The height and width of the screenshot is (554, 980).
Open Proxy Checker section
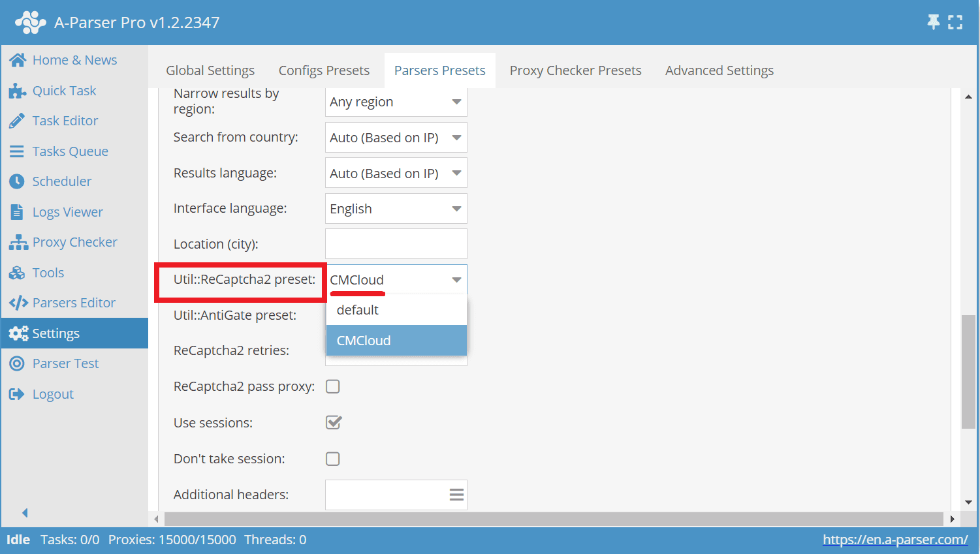click(x=75, y=242)
